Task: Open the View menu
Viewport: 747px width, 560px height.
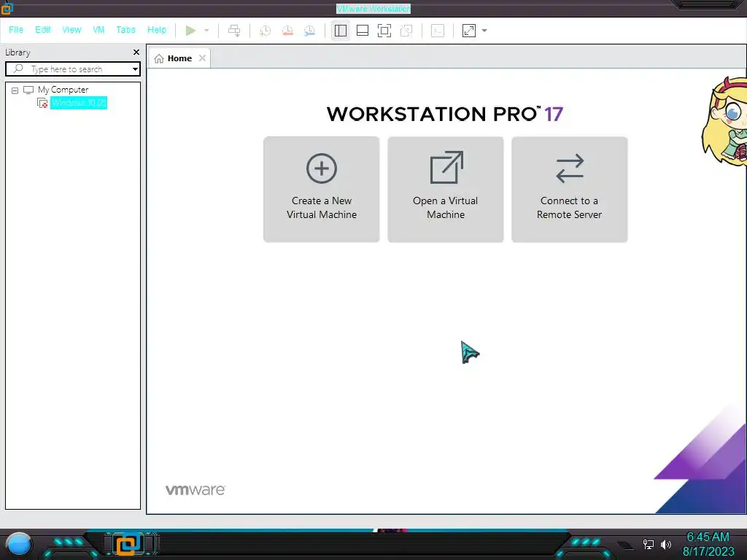Action: (71, 30)
